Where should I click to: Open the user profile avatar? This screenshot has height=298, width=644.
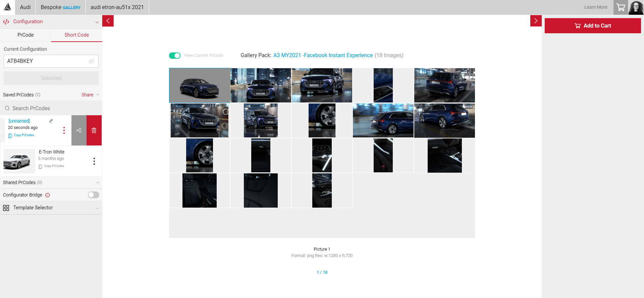636,7
